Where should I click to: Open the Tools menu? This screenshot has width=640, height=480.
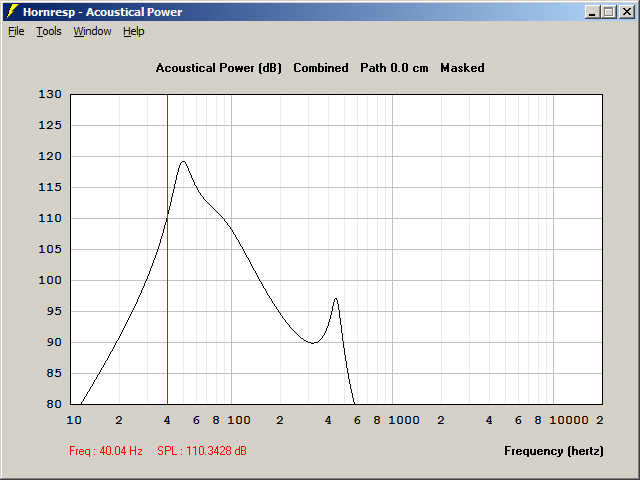[49, 31]
